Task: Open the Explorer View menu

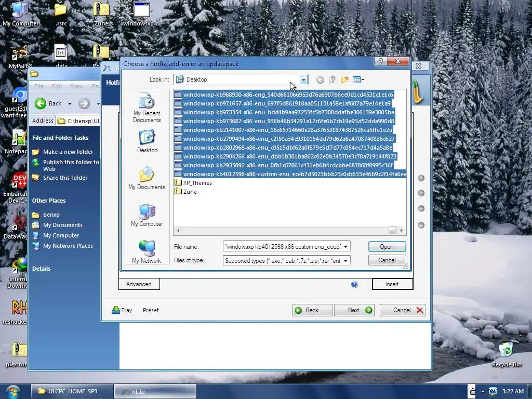Action: 77,86
